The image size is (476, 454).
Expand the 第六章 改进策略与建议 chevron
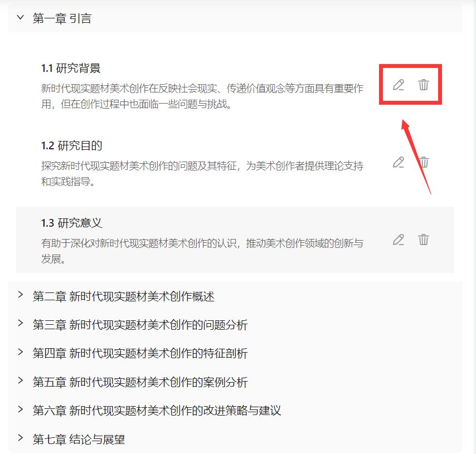pos(20,409)
